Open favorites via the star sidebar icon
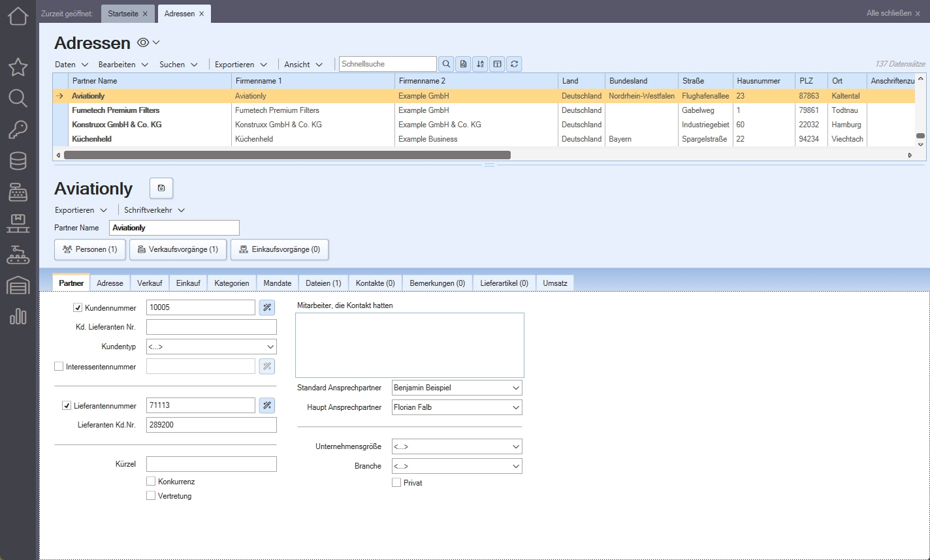This screenshot has height=560, width=930. click(x=18, y=67)
